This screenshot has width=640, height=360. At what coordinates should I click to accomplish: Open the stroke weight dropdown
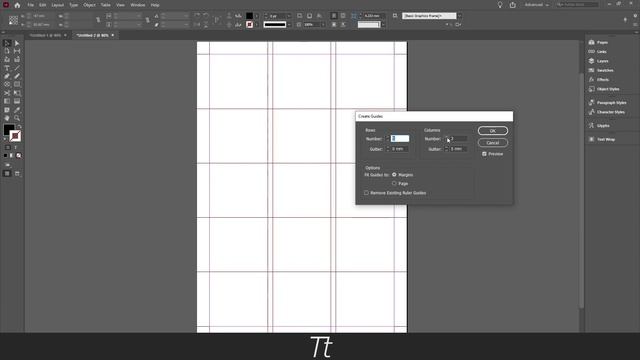click(289, 16)
